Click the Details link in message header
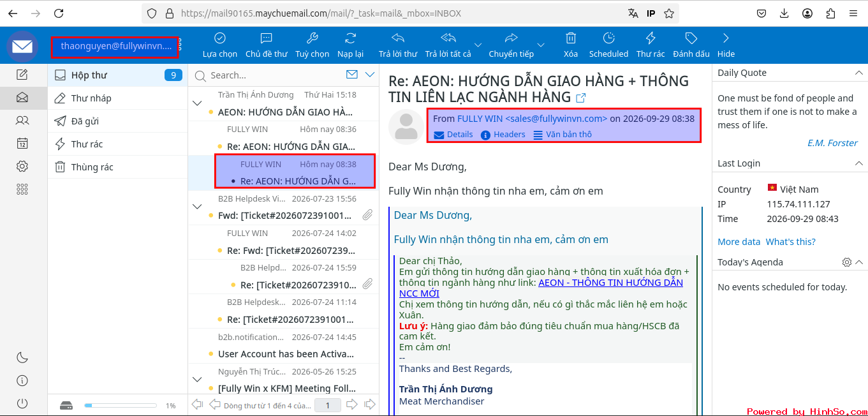The width and height of the screenshot is (868, 416). pos(453,135)
